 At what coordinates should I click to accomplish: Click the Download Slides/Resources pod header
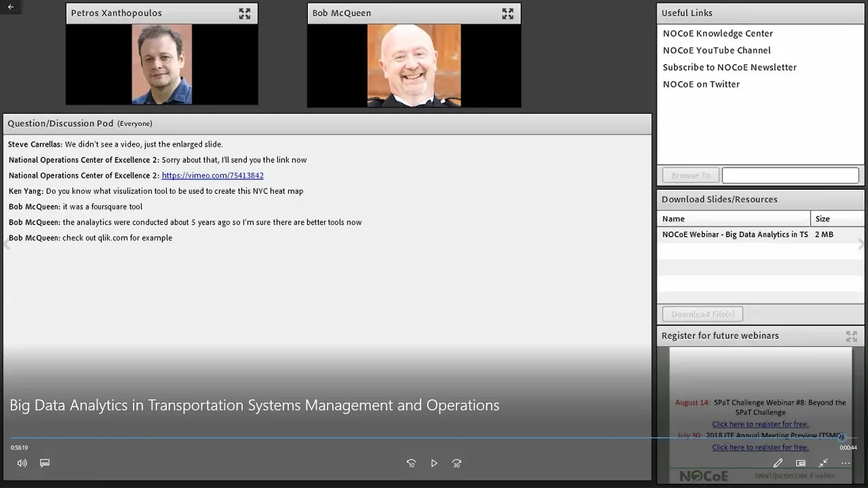pos(760,199)
